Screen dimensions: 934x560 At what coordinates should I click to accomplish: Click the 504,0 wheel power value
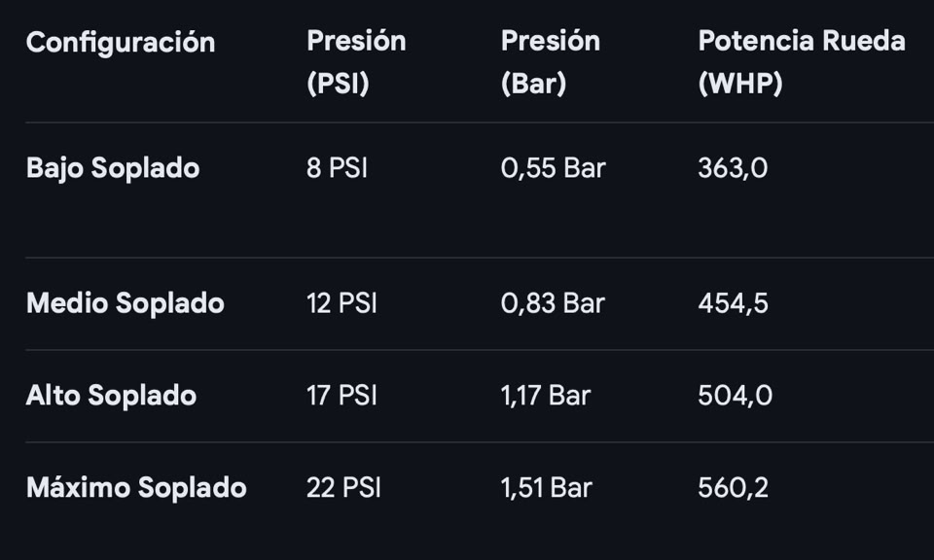[735, 396]
